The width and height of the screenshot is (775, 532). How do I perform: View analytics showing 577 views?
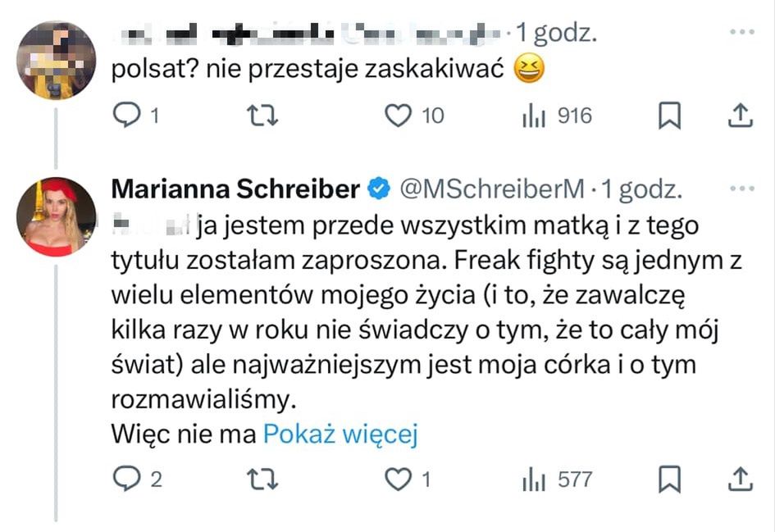pos(534,479)
